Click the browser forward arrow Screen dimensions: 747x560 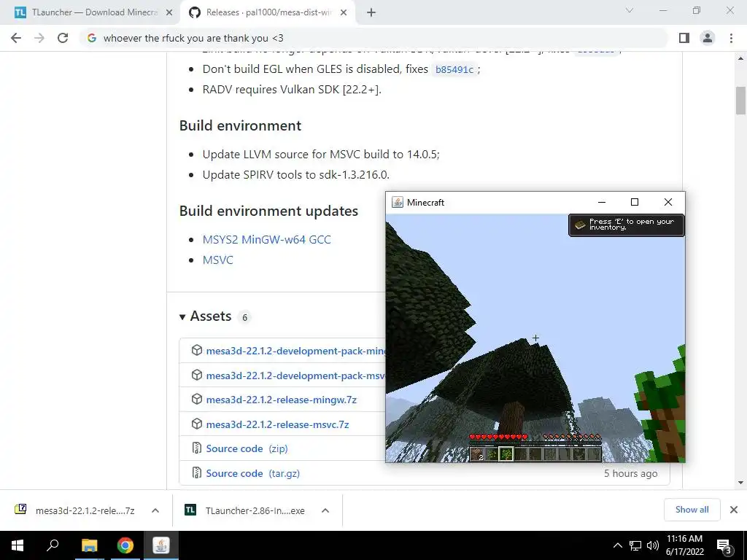coord(39,38)
